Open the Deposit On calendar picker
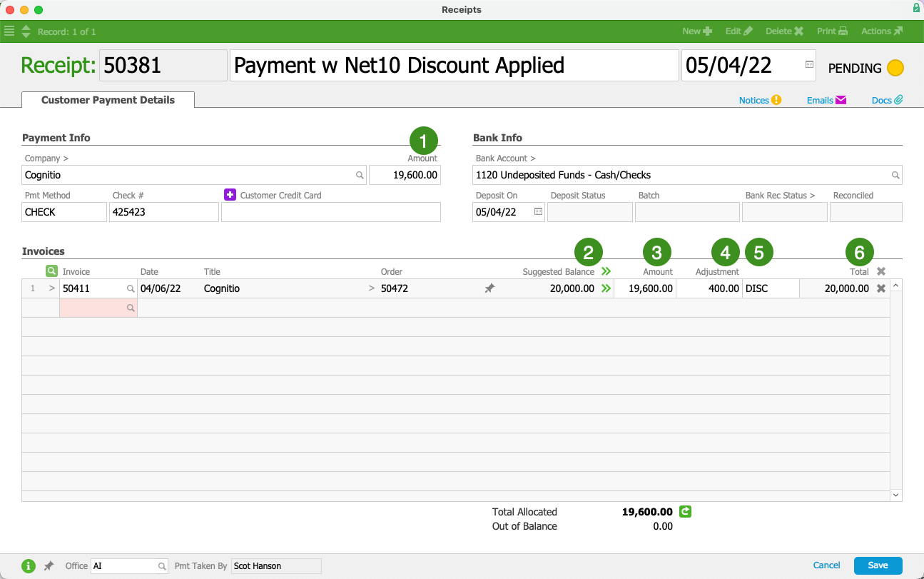Screen dimensions: 924x579 538,212
